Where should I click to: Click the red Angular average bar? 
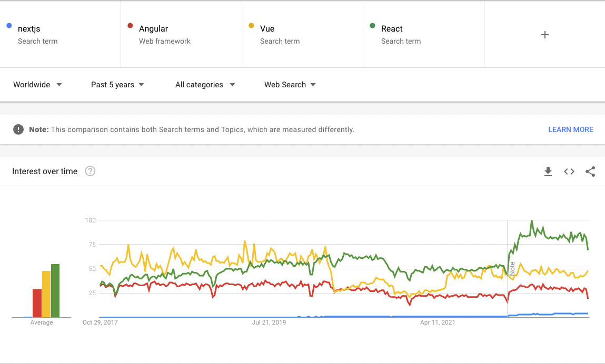pos(37,303)
